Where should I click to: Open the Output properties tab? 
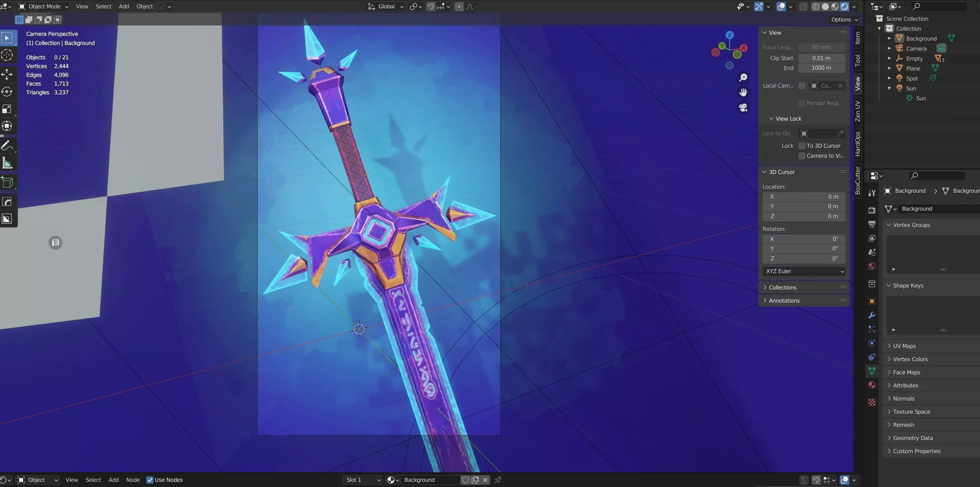click(x=872, y=224)
